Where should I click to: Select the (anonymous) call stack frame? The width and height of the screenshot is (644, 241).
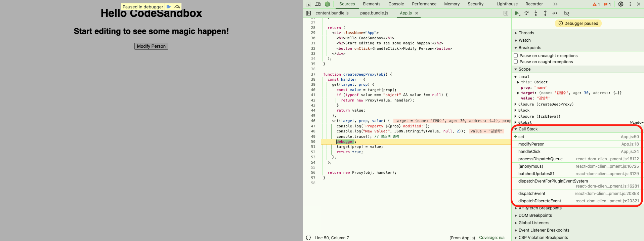(x=577, y=166)
